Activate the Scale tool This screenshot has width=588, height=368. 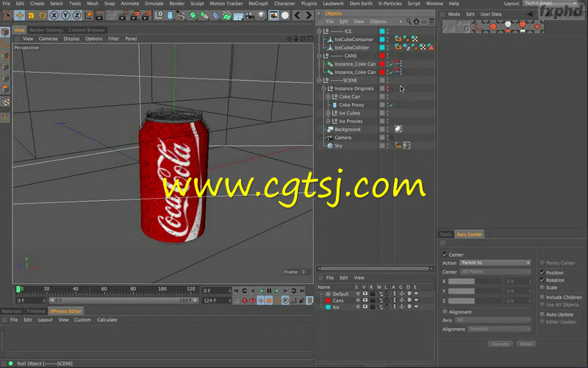click(31, 15)
